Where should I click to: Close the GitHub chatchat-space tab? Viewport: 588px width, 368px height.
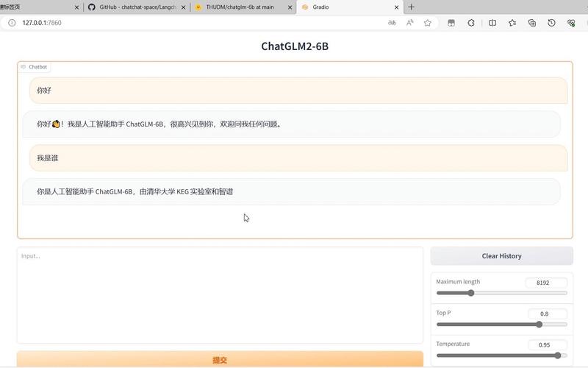coord(183,7)
